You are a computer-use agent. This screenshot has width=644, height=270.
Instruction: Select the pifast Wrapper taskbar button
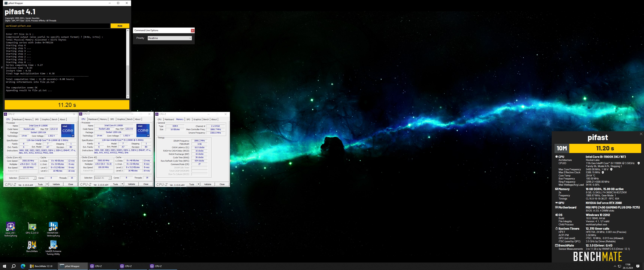click(73, 266)
